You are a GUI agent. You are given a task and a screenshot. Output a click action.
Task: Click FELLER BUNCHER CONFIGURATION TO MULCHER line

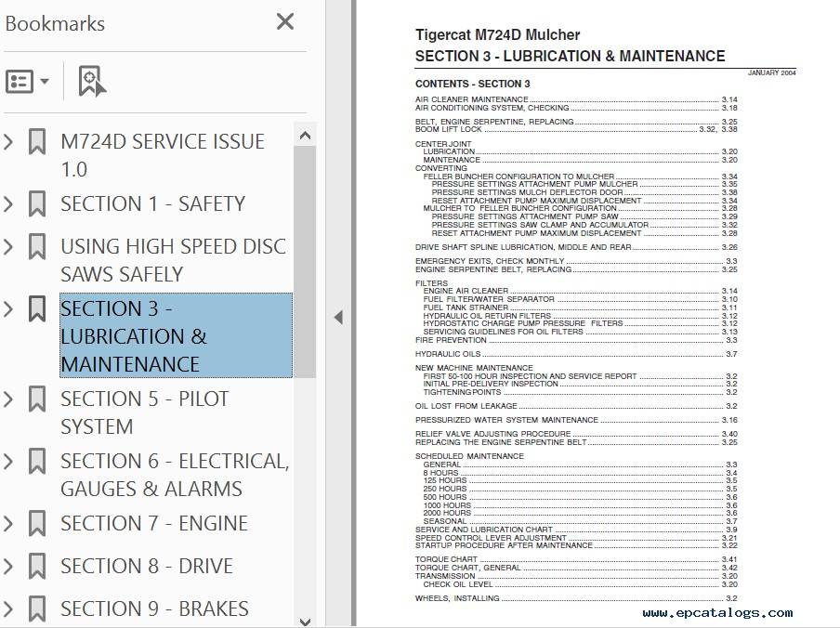(x=580, y=177)
